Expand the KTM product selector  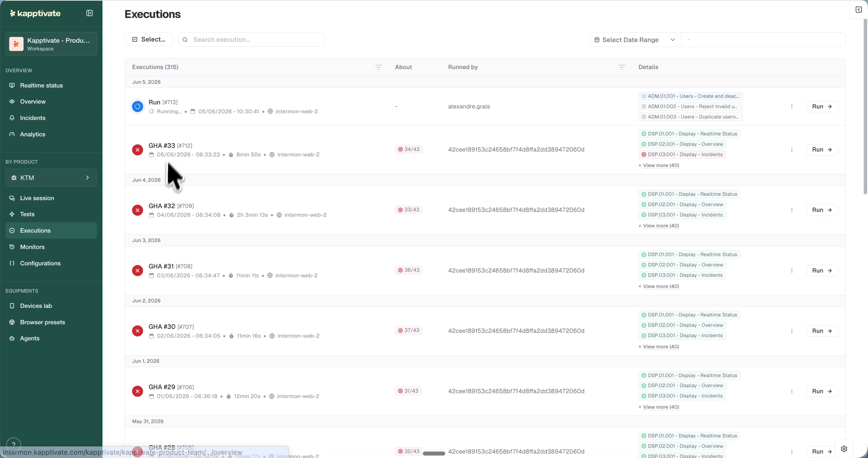point(51,178)
